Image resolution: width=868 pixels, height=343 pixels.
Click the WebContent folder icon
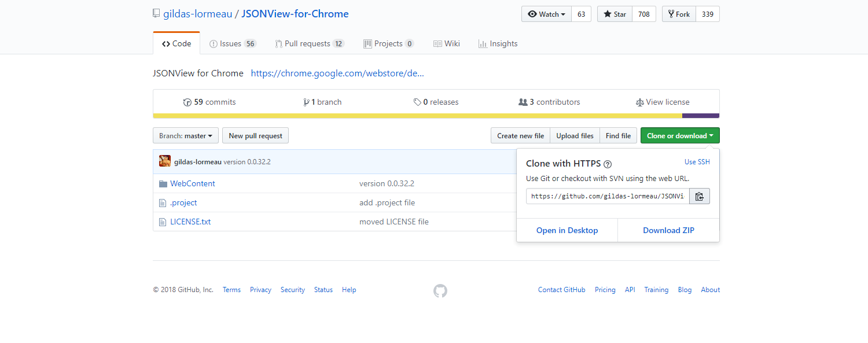coord(163,183)
